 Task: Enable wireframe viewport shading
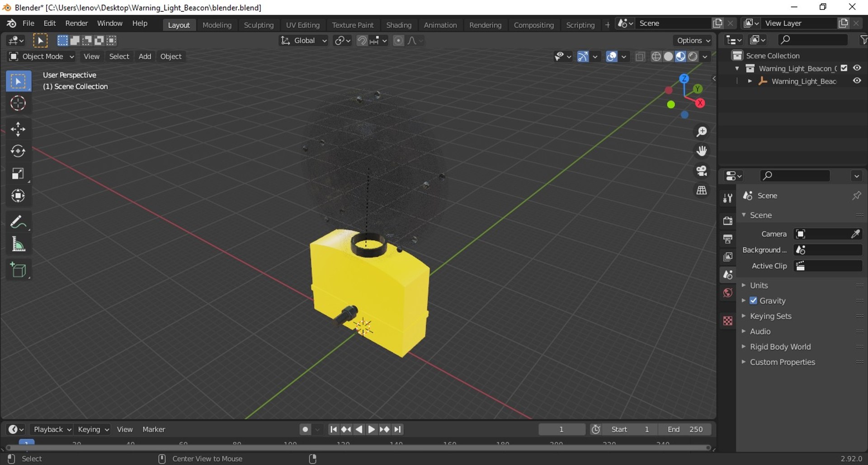click(x=656, y=57)
